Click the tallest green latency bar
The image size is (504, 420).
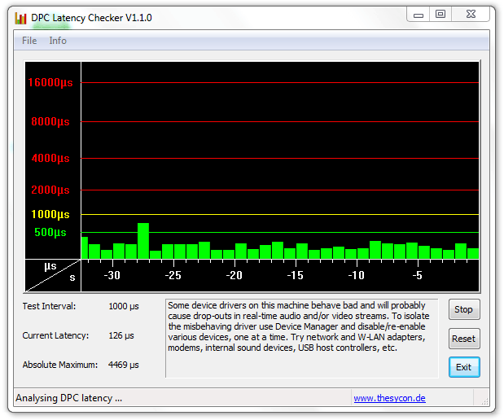coord(143,241)
